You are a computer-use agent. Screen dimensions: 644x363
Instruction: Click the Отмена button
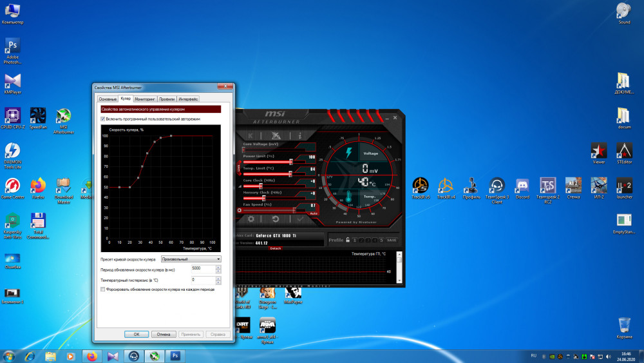(x=164, y=335)
